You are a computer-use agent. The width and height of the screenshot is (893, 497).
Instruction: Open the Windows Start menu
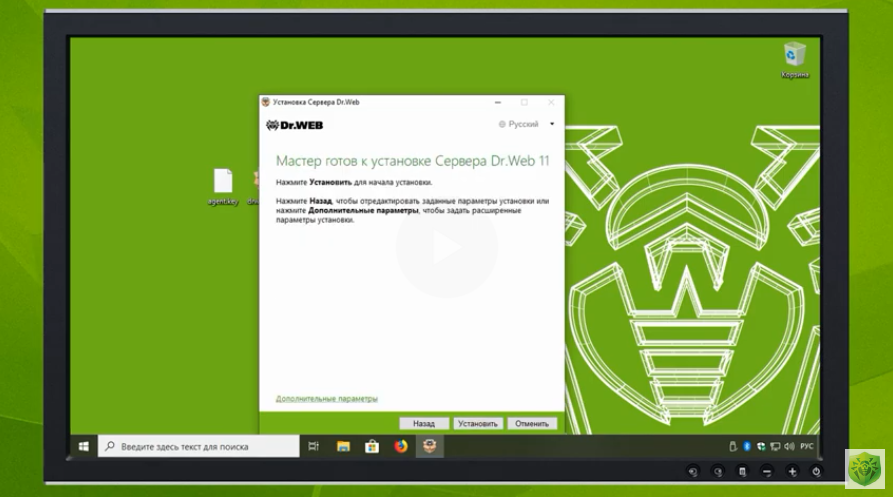point(84,446)
